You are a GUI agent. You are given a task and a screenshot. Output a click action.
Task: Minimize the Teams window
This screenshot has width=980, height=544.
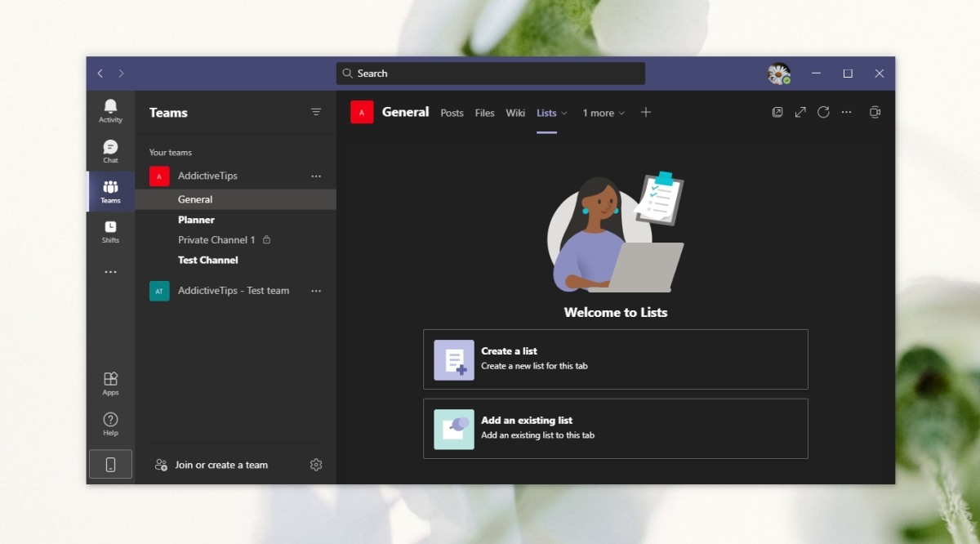[x=817, y=74]
